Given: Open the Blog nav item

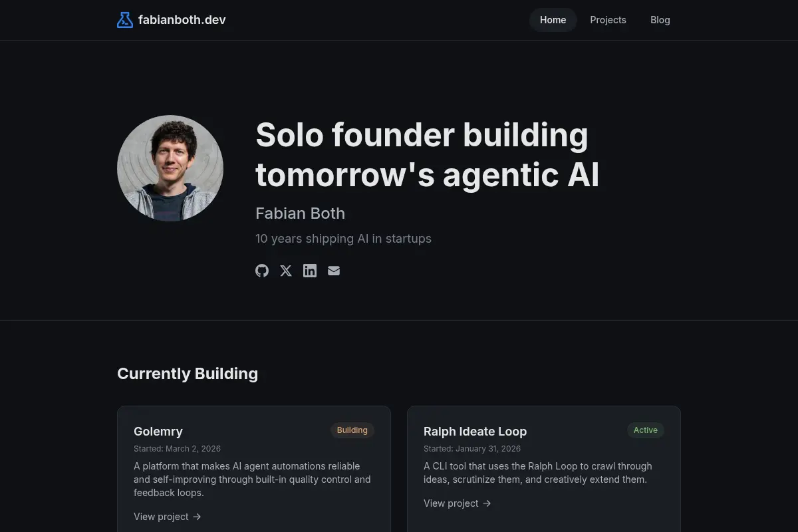Looking at the screenshot, I should (660, 20).
